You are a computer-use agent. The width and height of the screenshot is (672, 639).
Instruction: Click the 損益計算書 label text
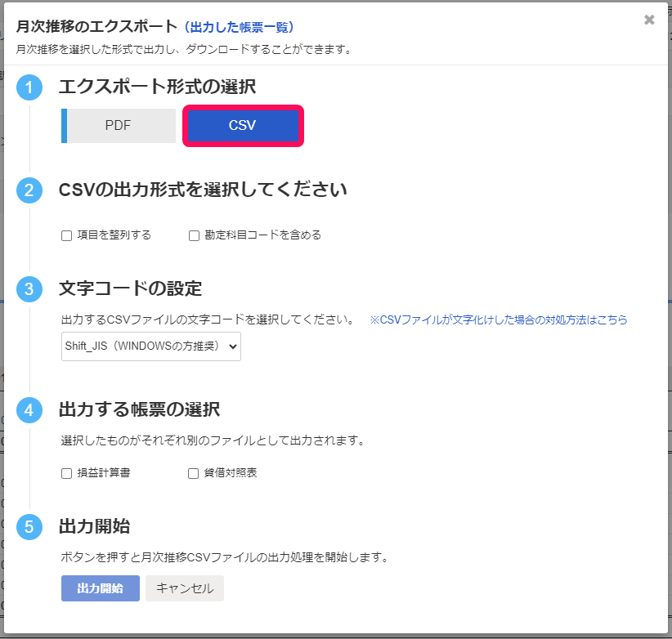[104, 473]
